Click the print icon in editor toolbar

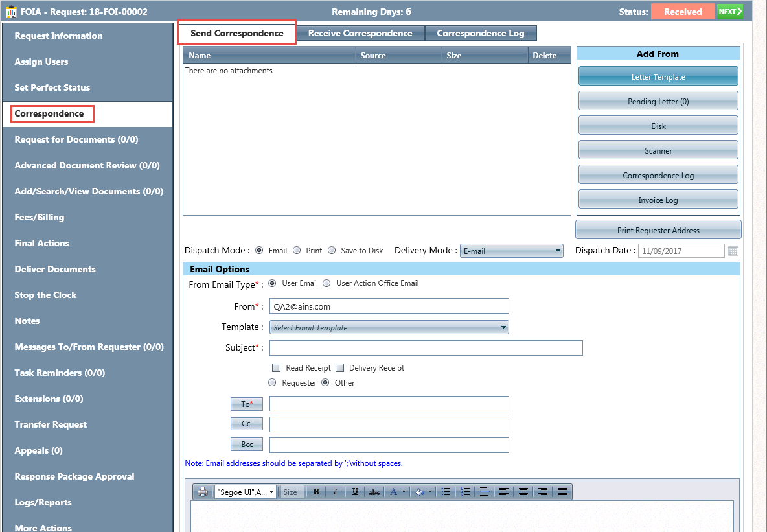(x=203, y=492)
